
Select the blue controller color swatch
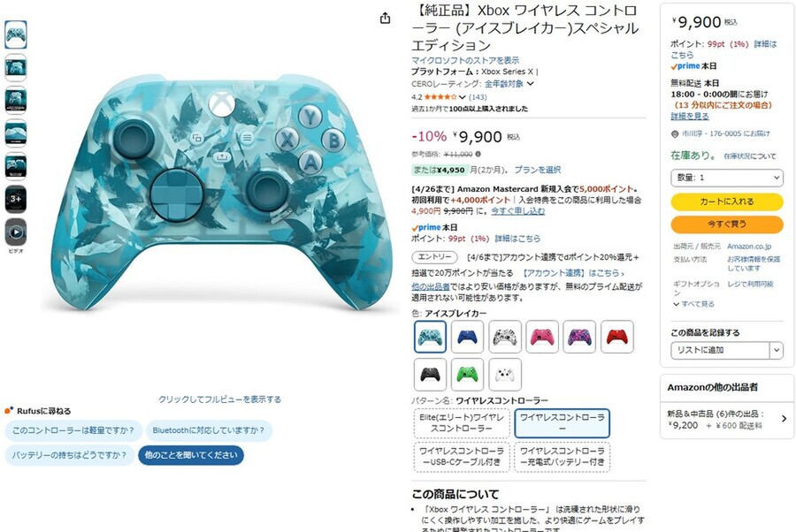coord(467,337)
